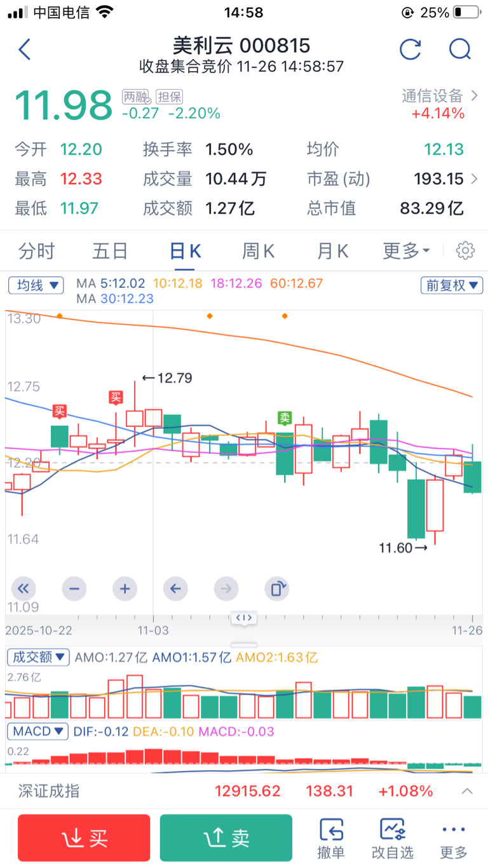The width and height of the screenshot is (488, 868).
Task: Open chart settings gear icon
Action: pos(465,251)
